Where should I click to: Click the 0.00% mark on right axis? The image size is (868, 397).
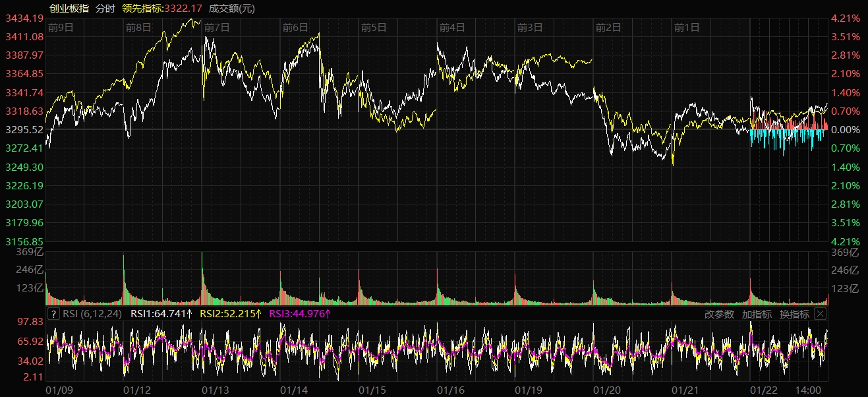[x=847, y=130]
